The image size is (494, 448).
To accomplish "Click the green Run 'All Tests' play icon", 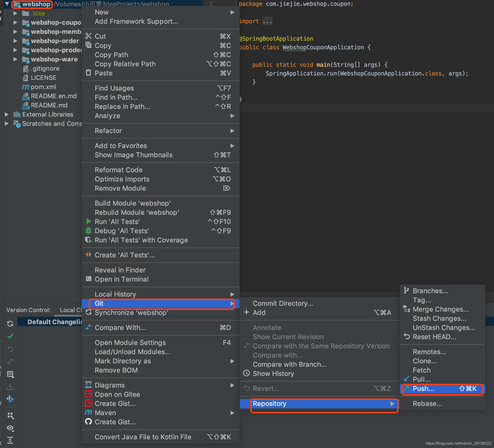I will click(x=88, y=221).
